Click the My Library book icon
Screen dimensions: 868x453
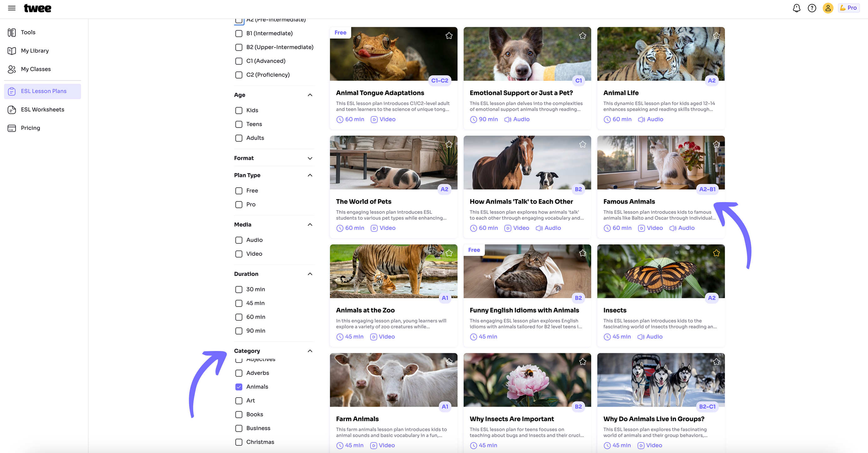[12, 51]
